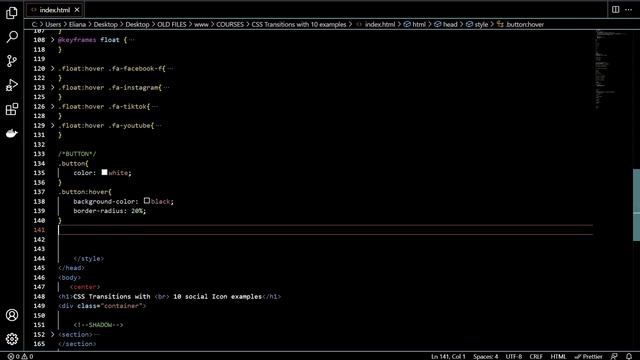Click the feedback icon in status bar
640x360 pixels.
click(x=614, y=356)
